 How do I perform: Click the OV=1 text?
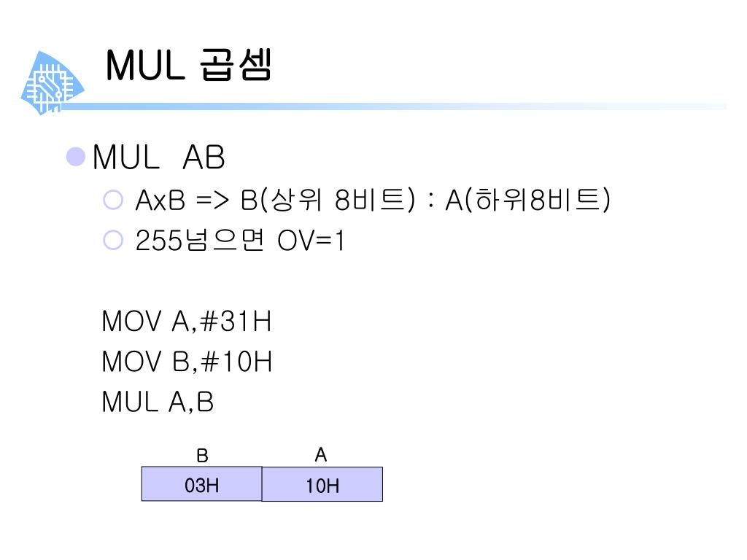tap(311, 241)
